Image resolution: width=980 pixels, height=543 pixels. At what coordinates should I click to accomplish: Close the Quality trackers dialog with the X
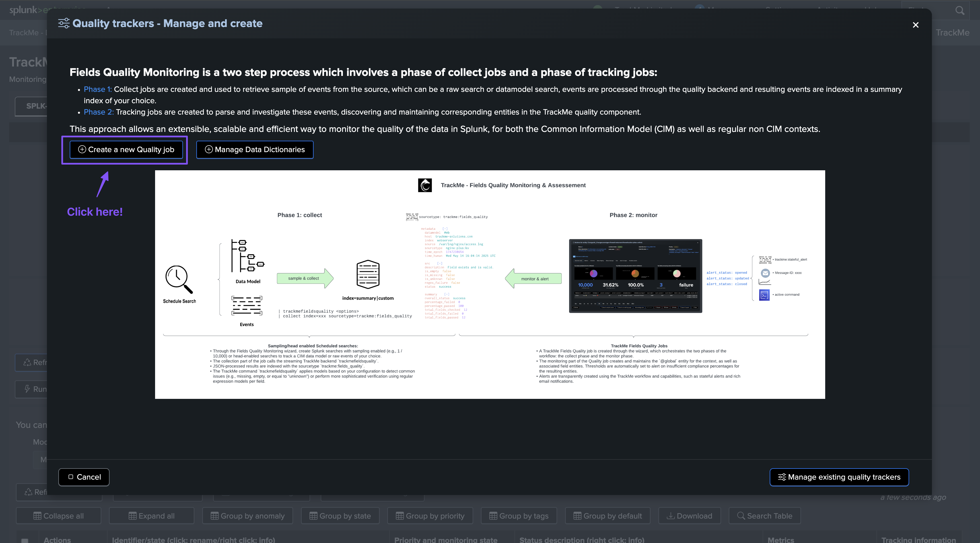[x=915, y=25]
